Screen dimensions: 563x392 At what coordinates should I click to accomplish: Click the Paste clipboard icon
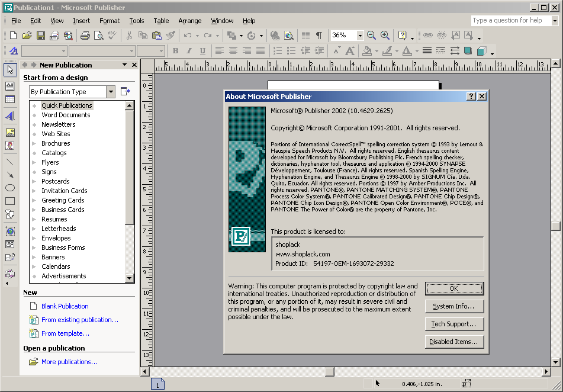click(x=156, y=35)
